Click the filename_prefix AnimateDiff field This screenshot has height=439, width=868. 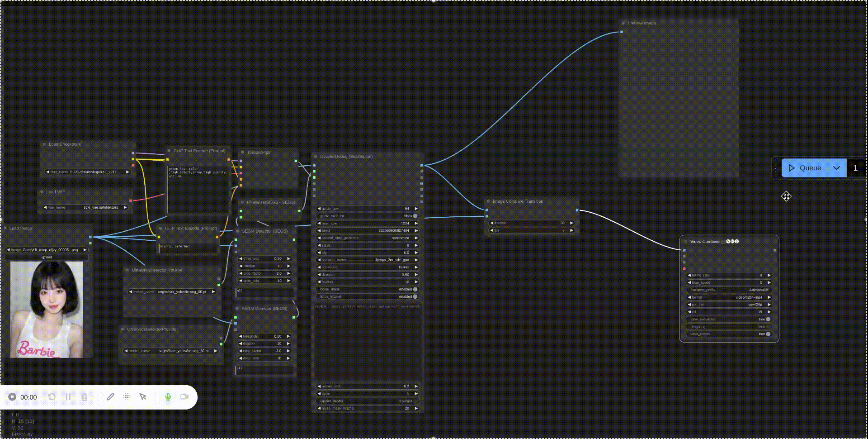[x=729, y=290]
